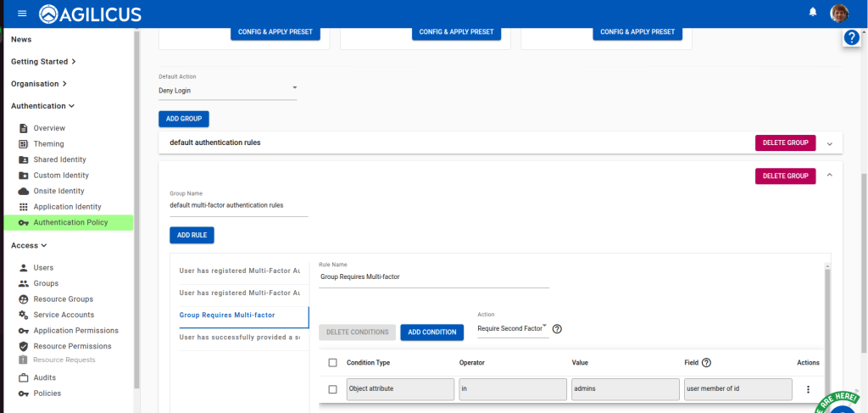This screenshot has height=413, width=868.
Task: Click the ADD CONDITION button
Action: click(x=431, y=332)
